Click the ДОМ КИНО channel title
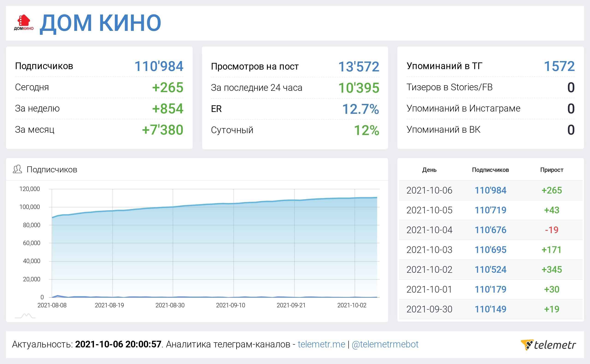This screenshot has width=590, height=364. (100, 23)
